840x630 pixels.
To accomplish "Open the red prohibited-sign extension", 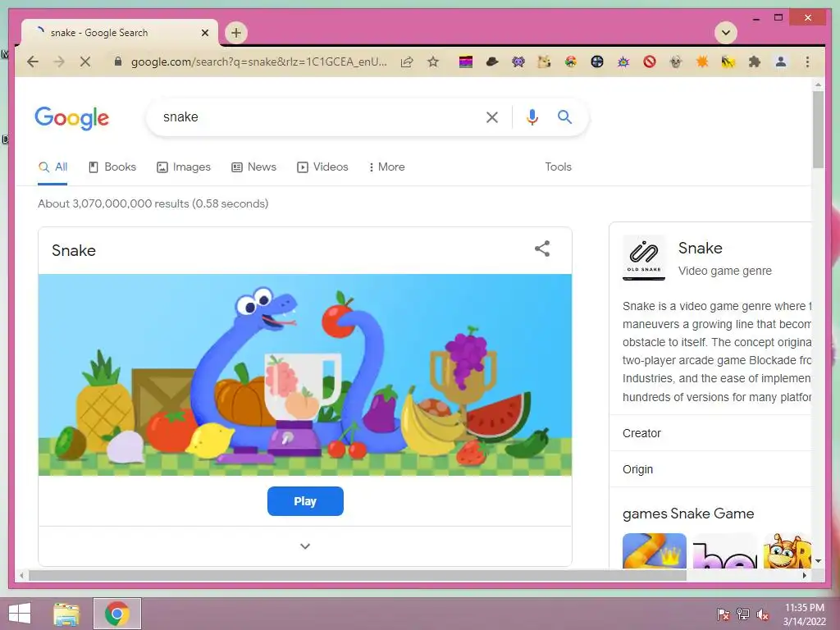I will (650, 62).
